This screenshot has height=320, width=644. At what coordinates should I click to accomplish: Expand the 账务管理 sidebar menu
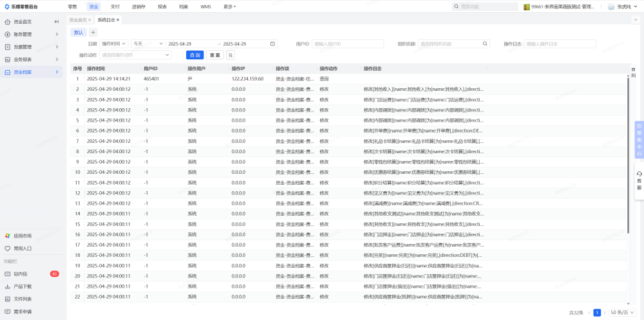[32, 34]
